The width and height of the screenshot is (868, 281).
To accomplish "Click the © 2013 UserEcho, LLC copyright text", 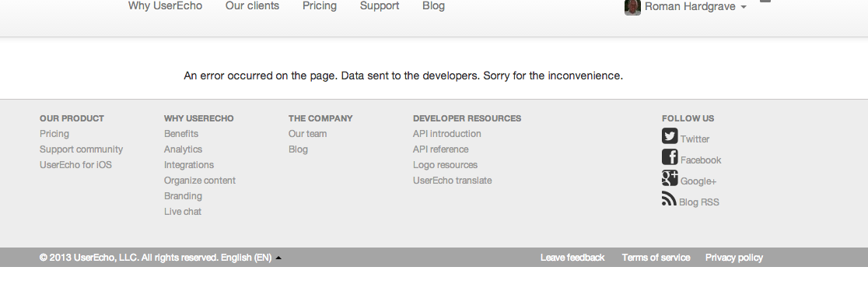I will pos(129,257).
